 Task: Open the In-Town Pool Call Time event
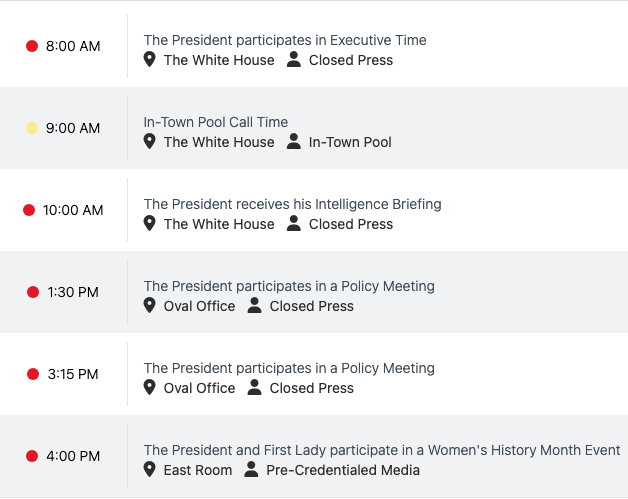click(216, 123)
